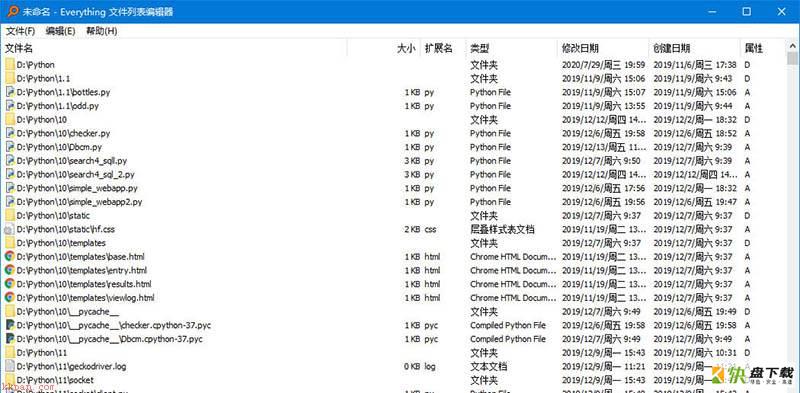Click the Chrome icon beside base.html
The width and height of the screenshot is (800, 393).
click(x=10, y=256)
